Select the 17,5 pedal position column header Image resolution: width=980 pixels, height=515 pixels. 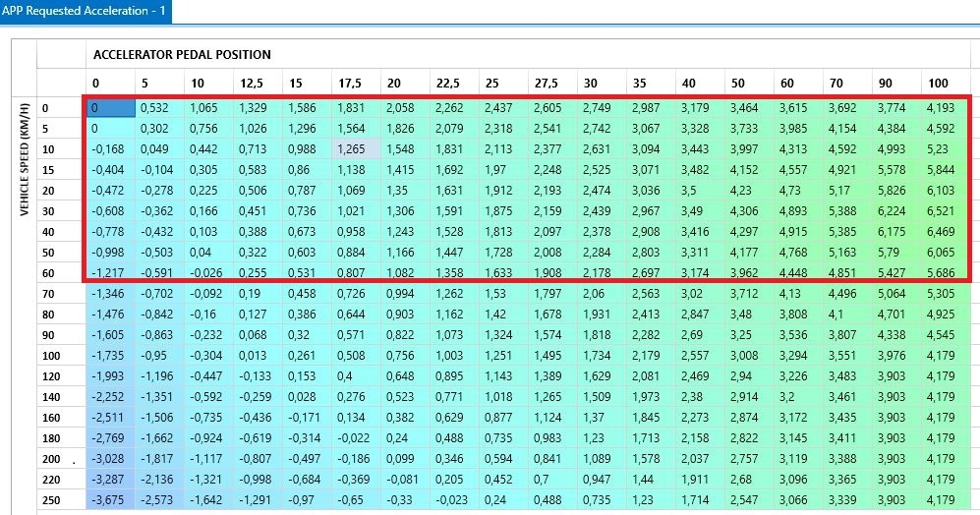tap(356, 84)
